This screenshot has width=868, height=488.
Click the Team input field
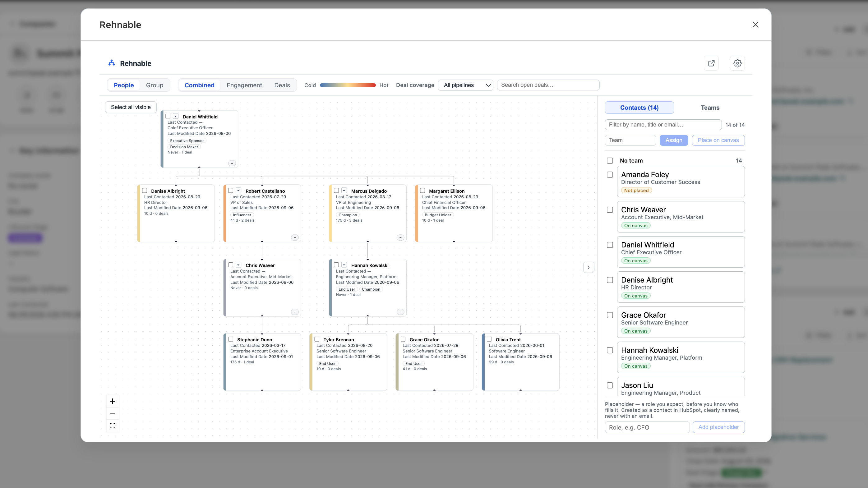pos(630,140)
